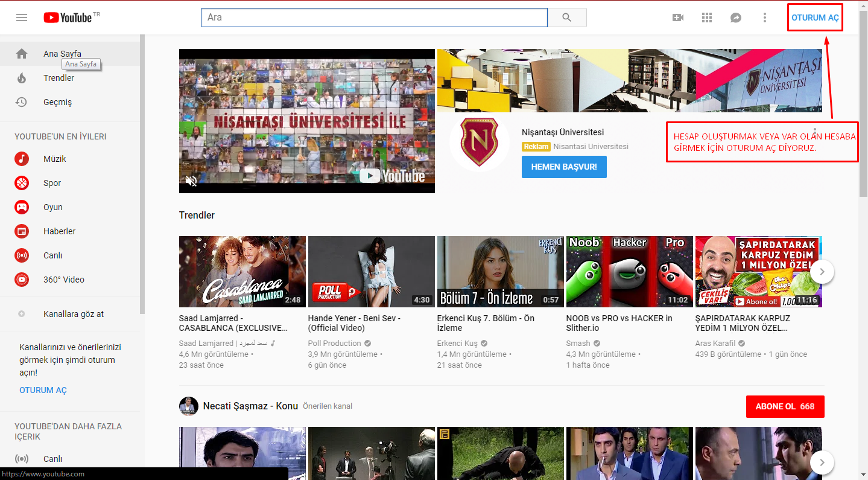Play the Erkenci Kuş Bölüm 7 thumbnail
The image size is (868, 480).
[x=500, y=272]
